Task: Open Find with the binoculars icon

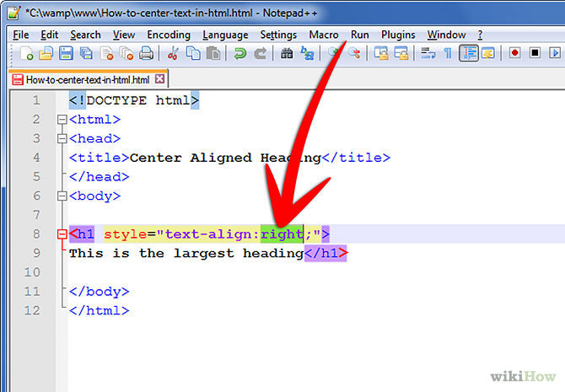Action: pyautogui.click(x=287, y=54)
